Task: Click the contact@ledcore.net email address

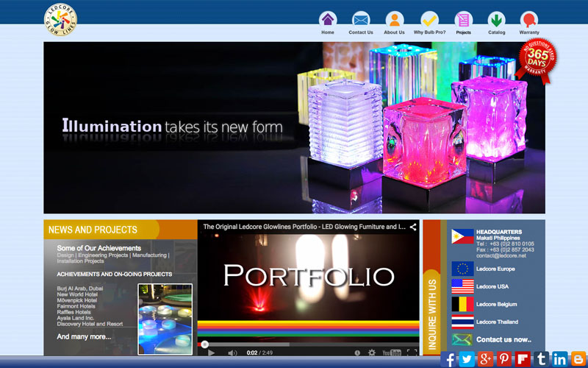Action: coord(501,255)
